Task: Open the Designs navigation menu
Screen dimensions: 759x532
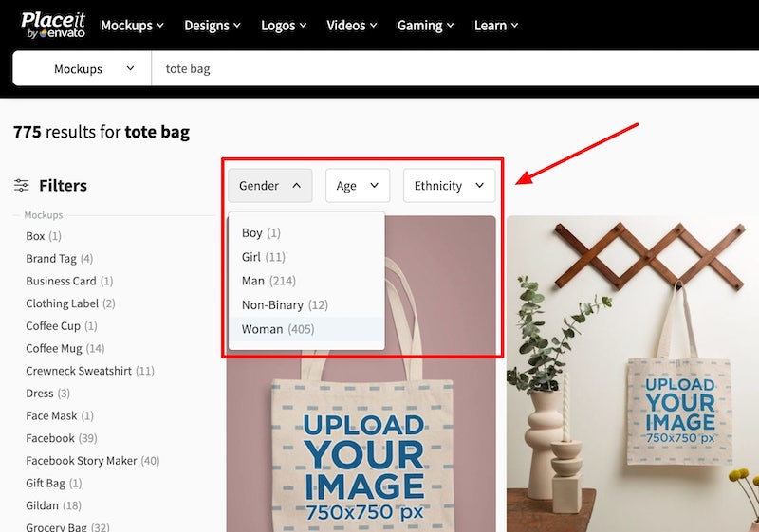Action: [x=212, y=26]
